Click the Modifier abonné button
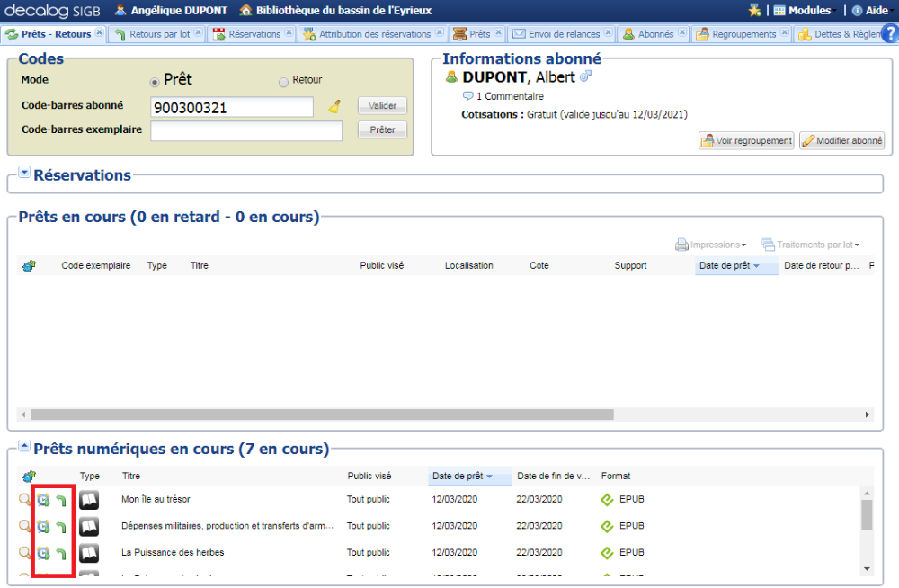 tap(841, 141)
